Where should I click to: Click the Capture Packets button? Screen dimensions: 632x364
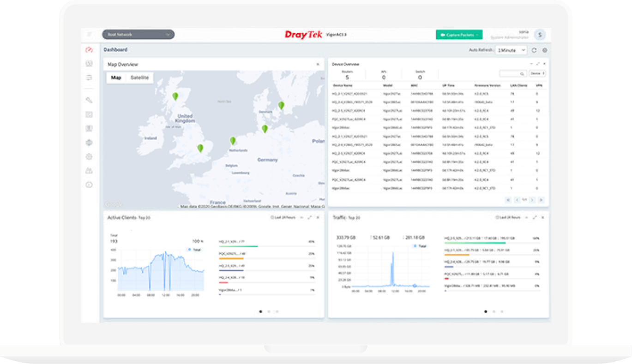point(459,35)
